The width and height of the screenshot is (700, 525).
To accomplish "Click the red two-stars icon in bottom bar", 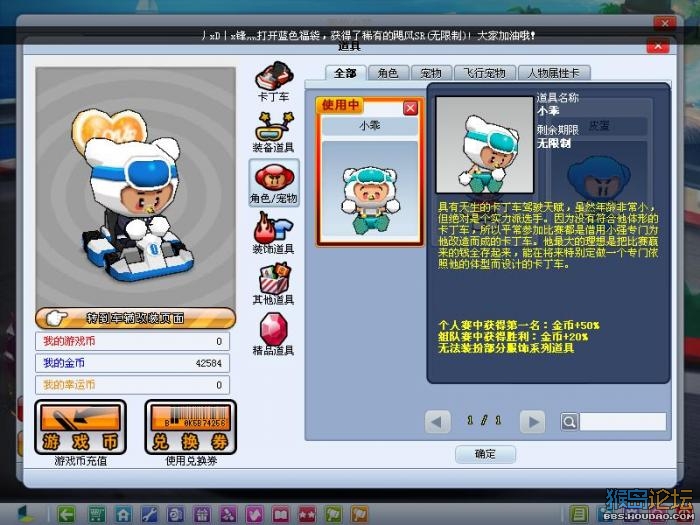I will tap(307, 515).
